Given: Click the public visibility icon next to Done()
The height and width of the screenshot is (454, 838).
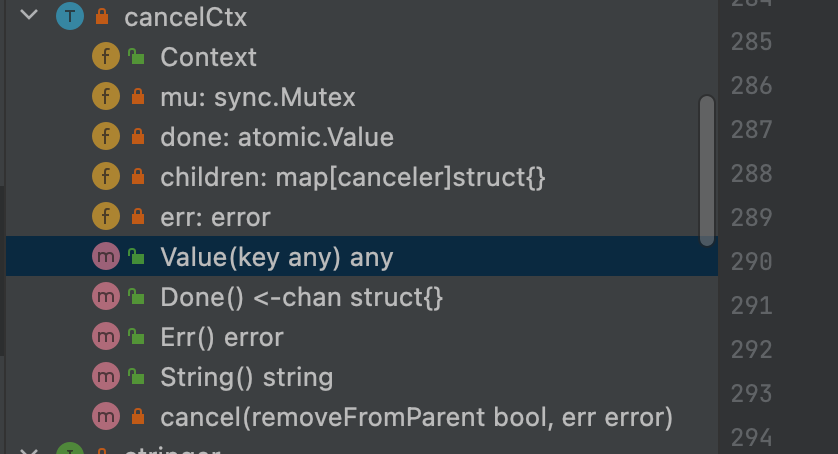Looking at the screenshot, I should click(137, 296).
